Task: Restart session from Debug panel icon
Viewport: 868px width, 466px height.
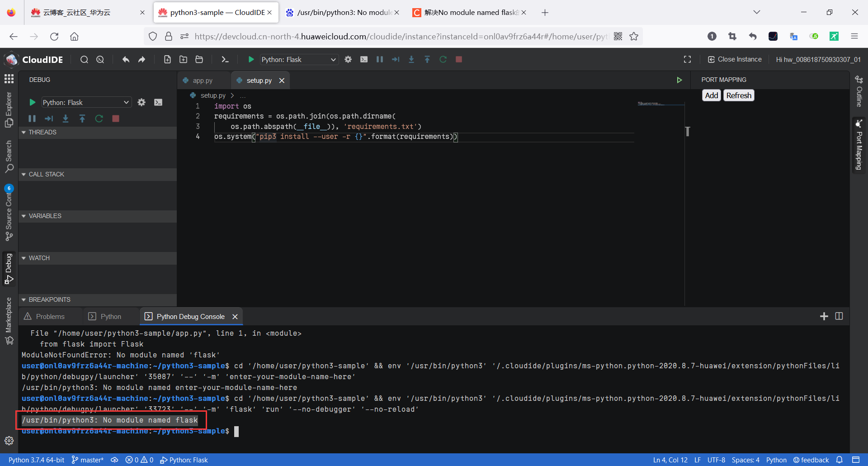Action: pyautogui.click(x=99, y=119)
